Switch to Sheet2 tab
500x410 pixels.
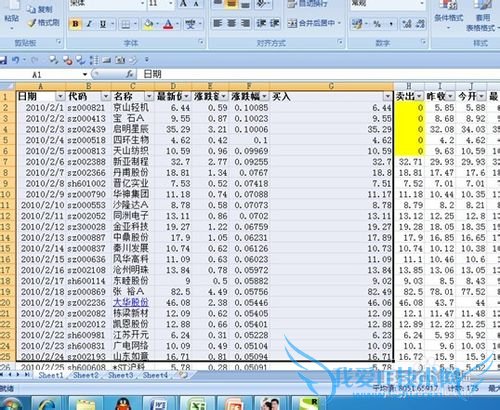pos(86,375)
